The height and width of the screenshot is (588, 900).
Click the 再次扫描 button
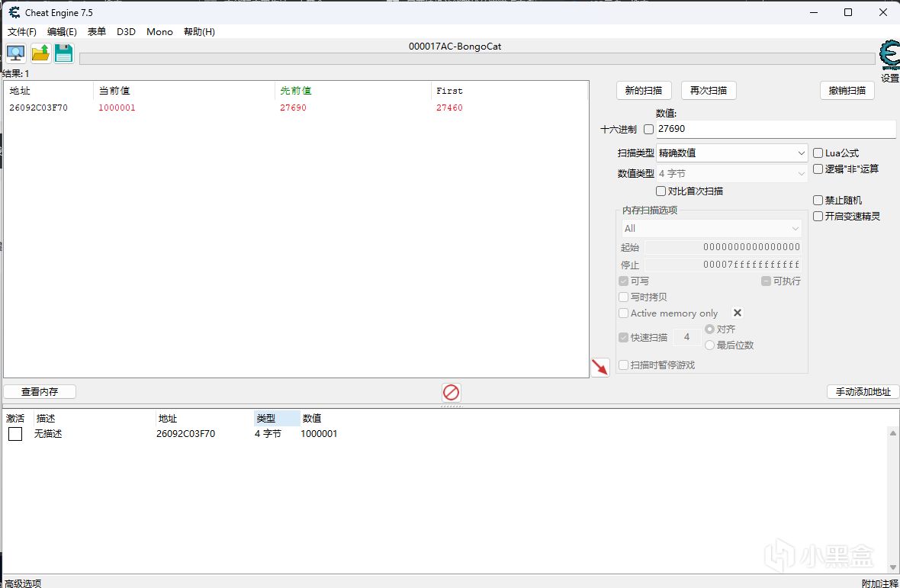pyautogui.click(x=709, y=90)
